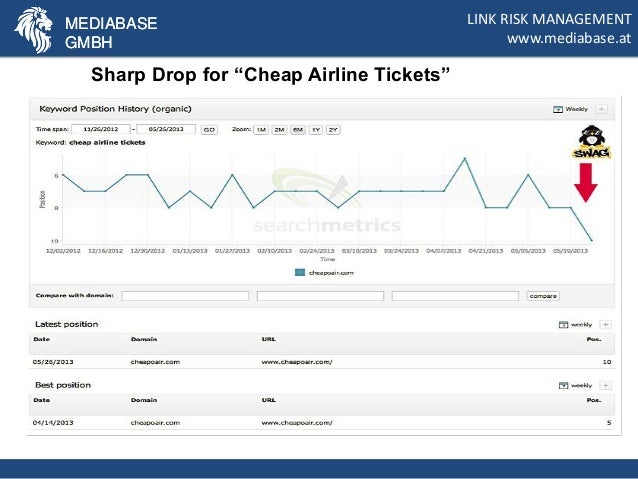This screenshot has width=638, height=479.
Task: Click the 05/19/2013 axis label
Action: [x=570, y=251]
